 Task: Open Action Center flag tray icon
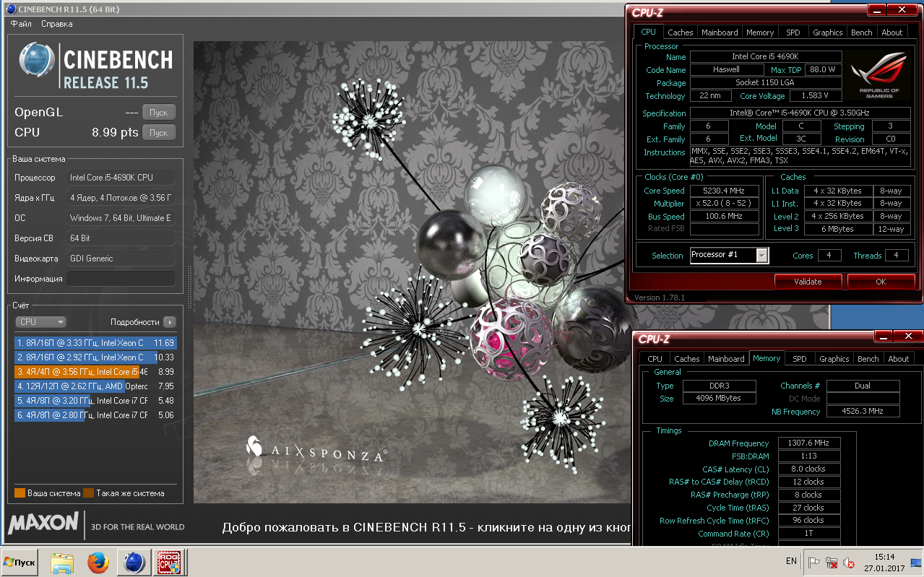click(814, 563)
